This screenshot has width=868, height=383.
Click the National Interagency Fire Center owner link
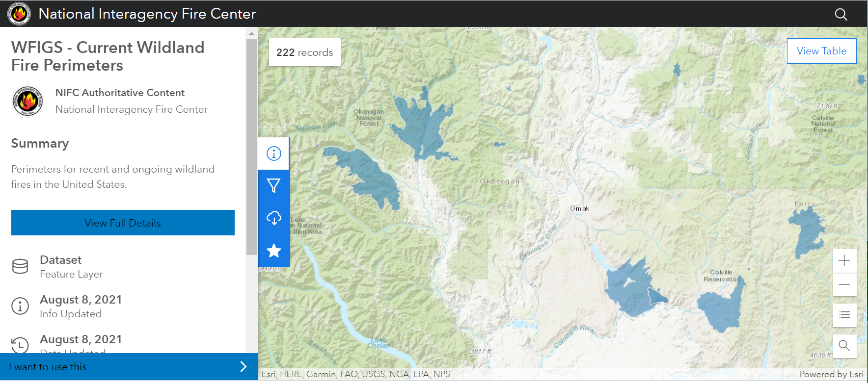(131, 109)
